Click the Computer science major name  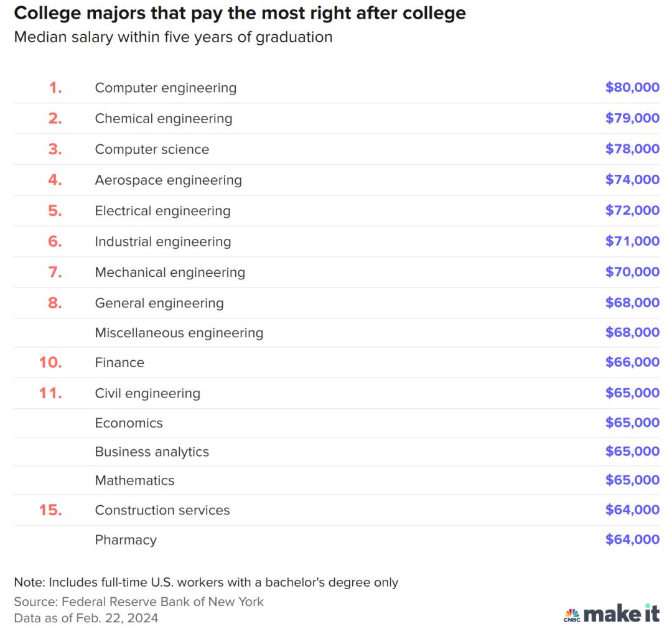pos(152,149)
